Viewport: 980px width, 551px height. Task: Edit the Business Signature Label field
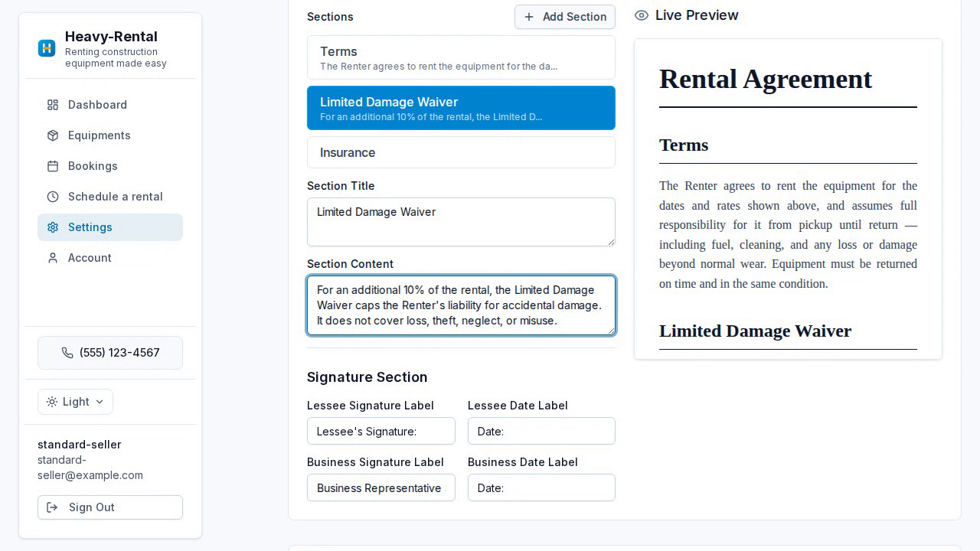(381, 487)
